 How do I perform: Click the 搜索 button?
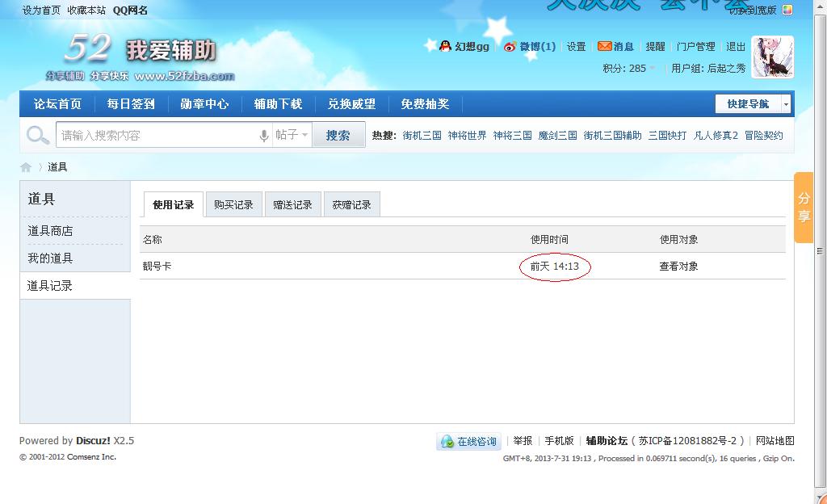338,135
